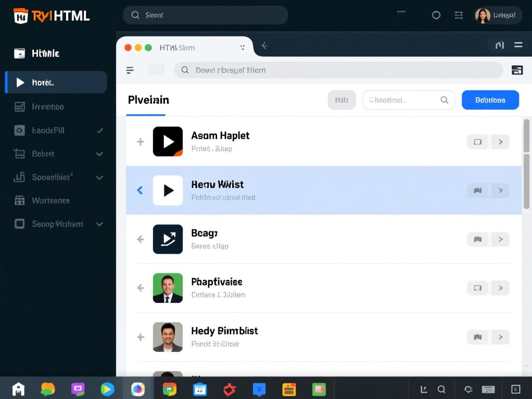Image resolution: width=532 pixels, height=399 pixels.
Task: Click the circle icon in the top header
Action: pos(436,15)
